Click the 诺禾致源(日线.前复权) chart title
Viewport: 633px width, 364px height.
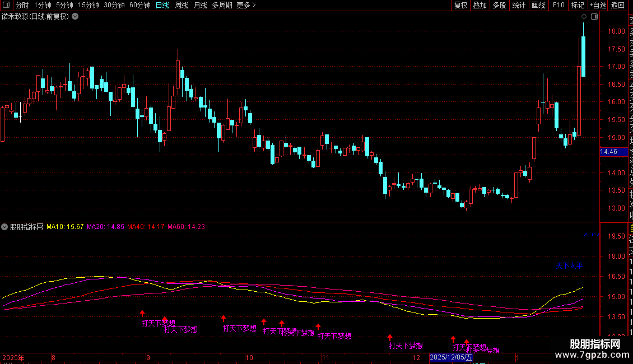click(35, 17)
